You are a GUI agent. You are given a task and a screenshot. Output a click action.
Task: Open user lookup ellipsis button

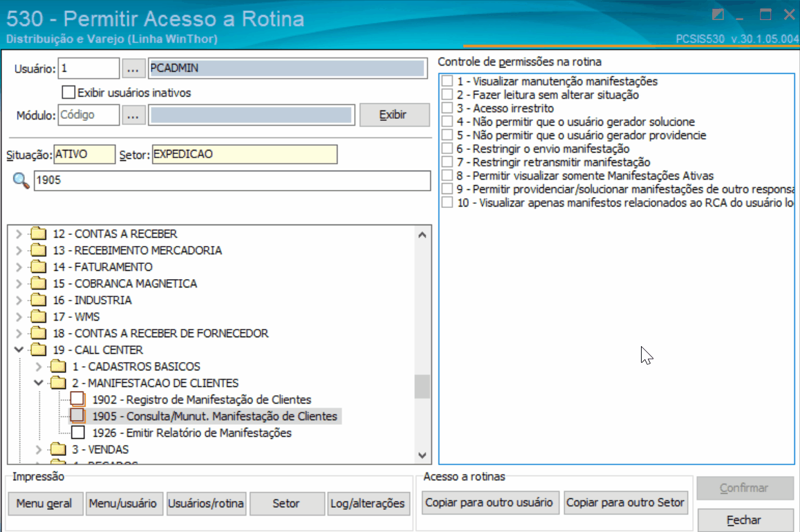133,68
